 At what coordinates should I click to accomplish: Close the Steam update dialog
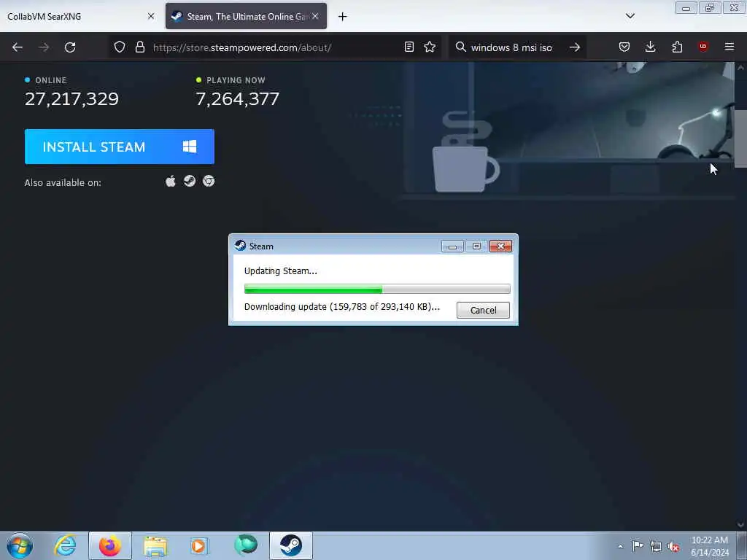coord(500,246)
